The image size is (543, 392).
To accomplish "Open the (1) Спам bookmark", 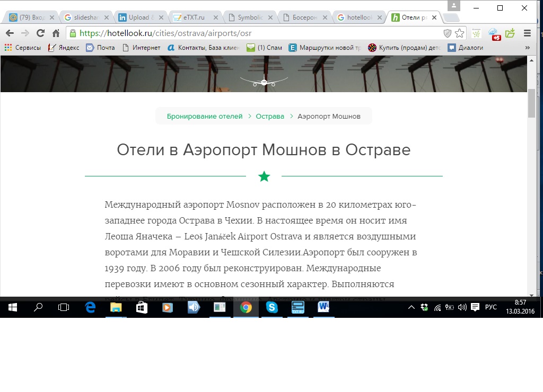I will pos(264,48).
